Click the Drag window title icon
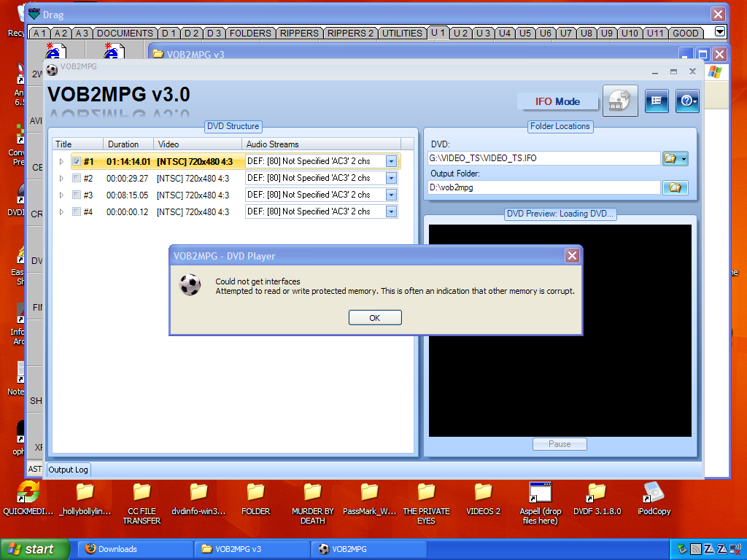747x560 pixels. click(x=34, y=15)
